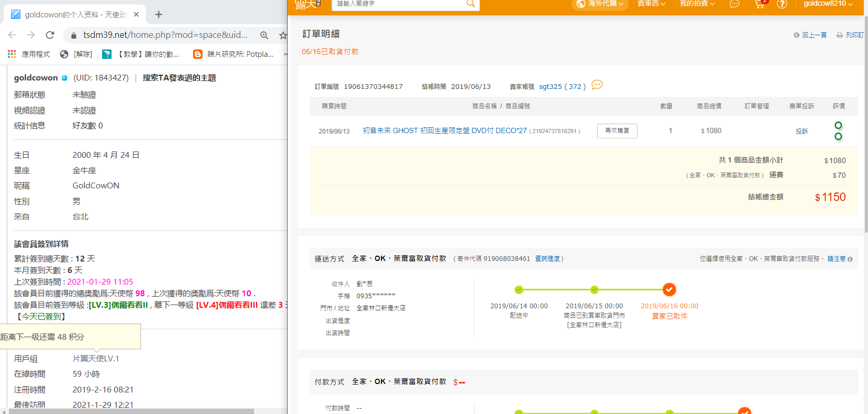Open the shopping cart icon

pos(759,4)
